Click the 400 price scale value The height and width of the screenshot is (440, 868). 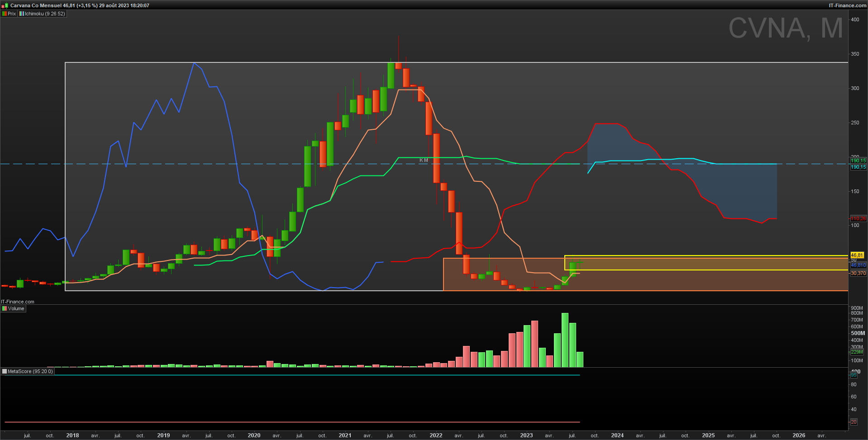[x=855, y=19]
